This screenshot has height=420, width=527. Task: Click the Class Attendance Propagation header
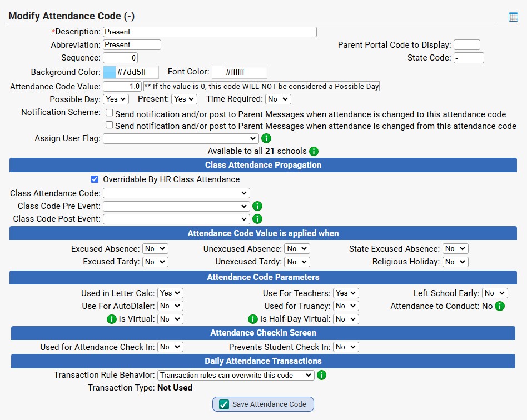(263, 165)
